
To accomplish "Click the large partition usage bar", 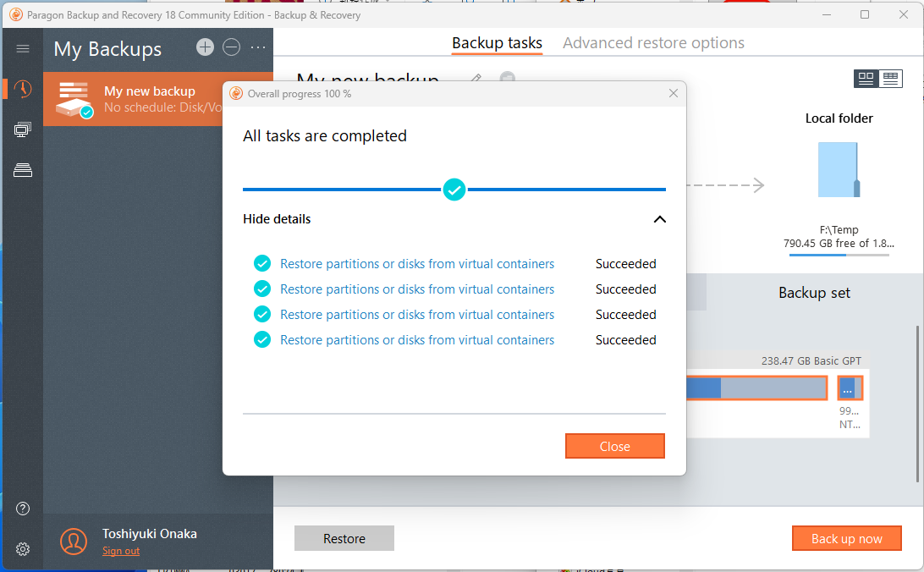I will point(756,388).
